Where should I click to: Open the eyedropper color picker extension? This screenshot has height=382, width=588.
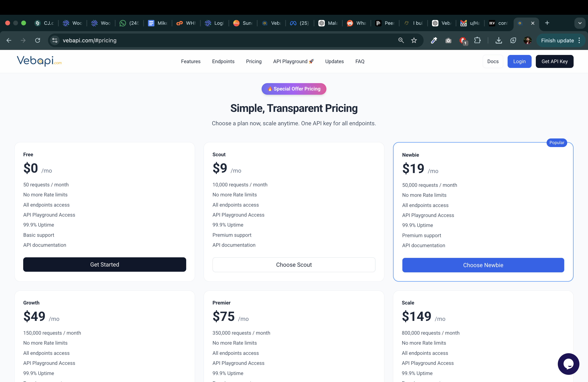434,41
